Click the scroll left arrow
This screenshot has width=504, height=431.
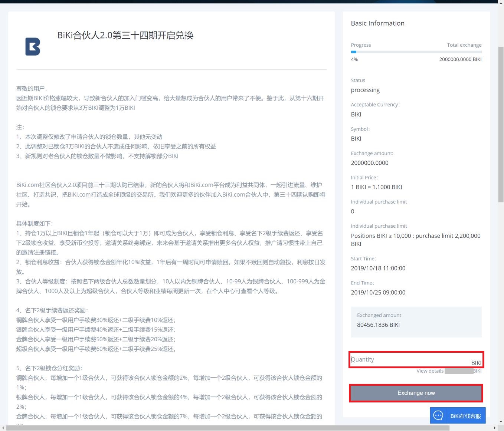pyautogui.click(x=3, y=428)
